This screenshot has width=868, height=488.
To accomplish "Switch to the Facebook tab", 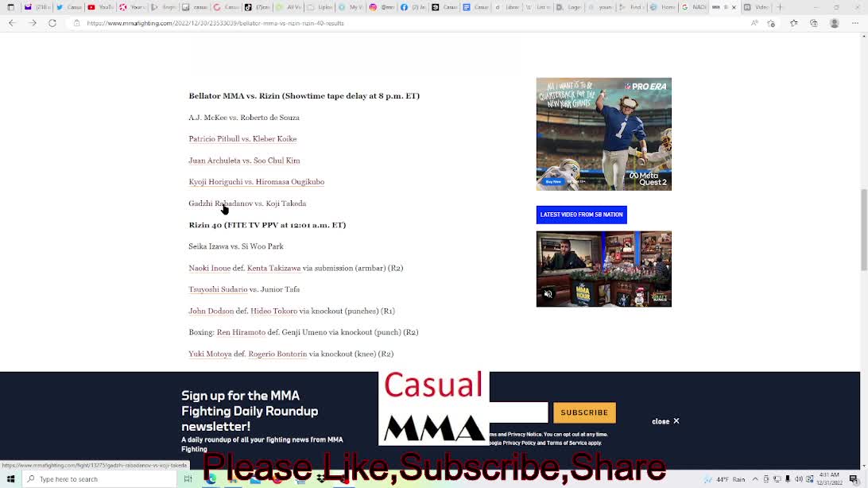I will click(413, 7).
